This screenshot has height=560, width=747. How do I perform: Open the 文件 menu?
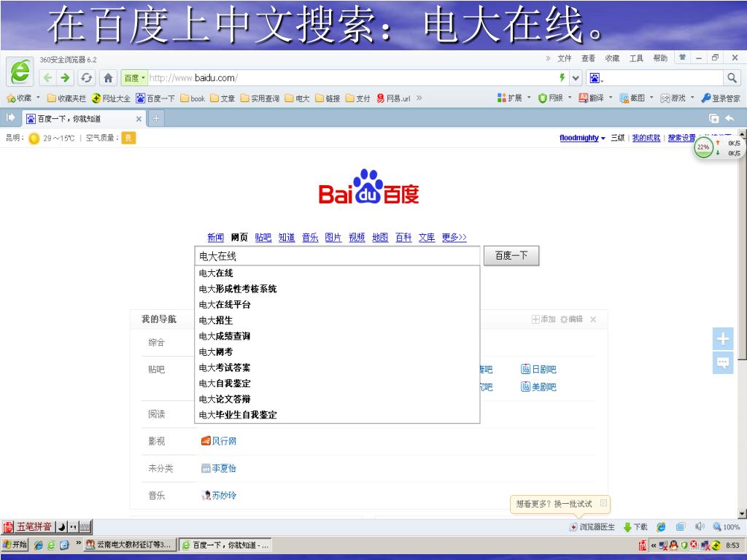click(564, 58)
